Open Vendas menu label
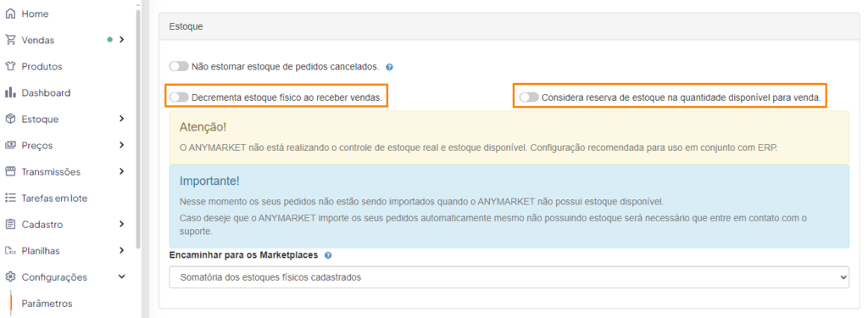 click(37, 40)
